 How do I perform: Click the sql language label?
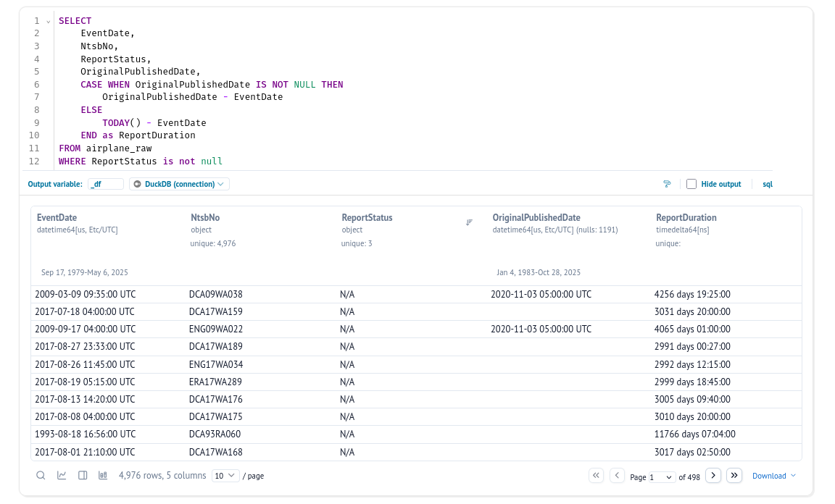click(x=768, y=184)
